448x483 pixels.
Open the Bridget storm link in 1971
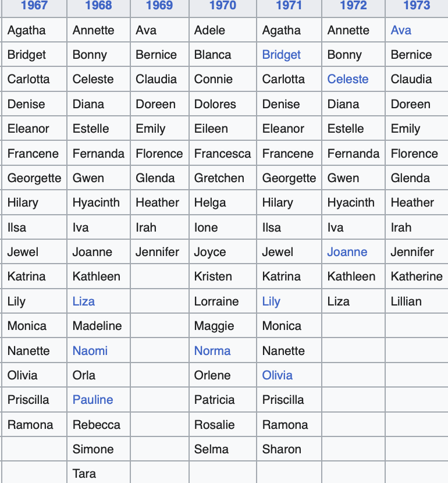click(282, 55)
